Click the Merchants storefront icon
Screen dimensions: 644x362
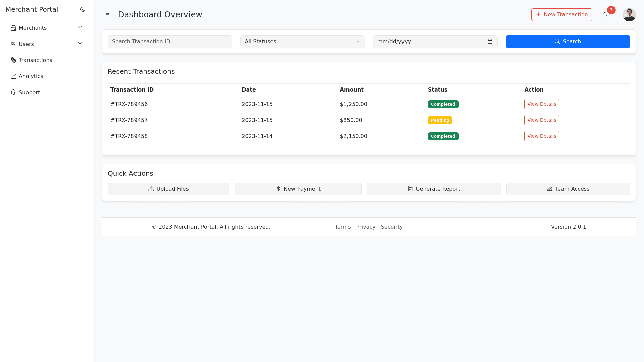click(x=13, y=28)
